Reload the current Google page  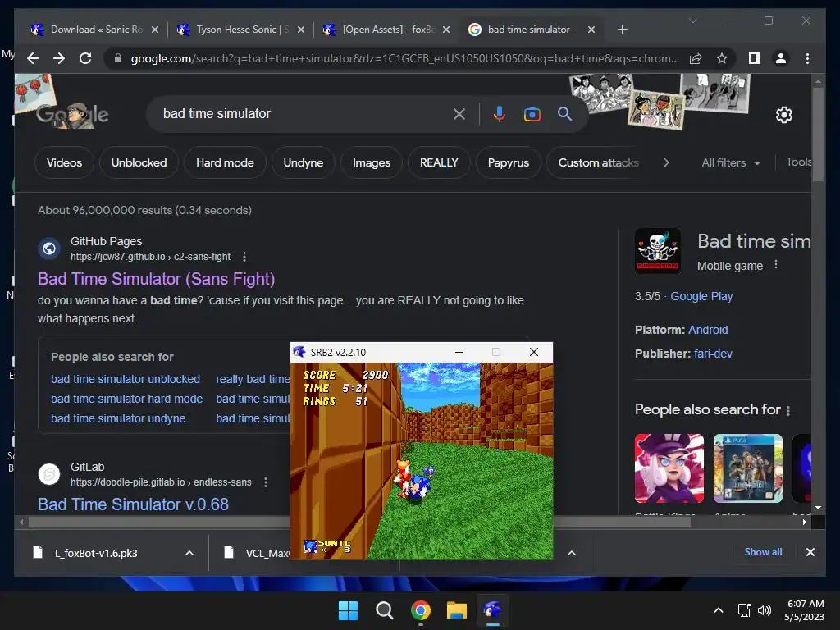click(85, 58)
